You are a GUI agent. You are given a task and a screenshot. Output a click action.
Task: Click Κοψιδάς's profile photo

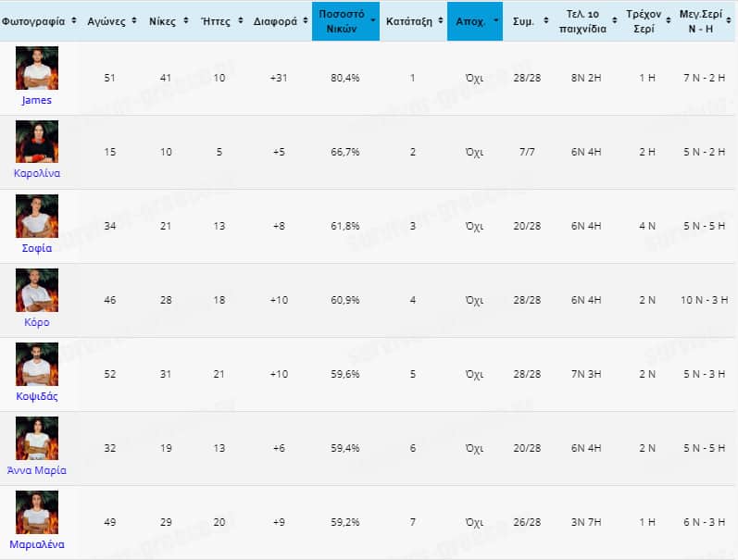[x=36, y=364]
